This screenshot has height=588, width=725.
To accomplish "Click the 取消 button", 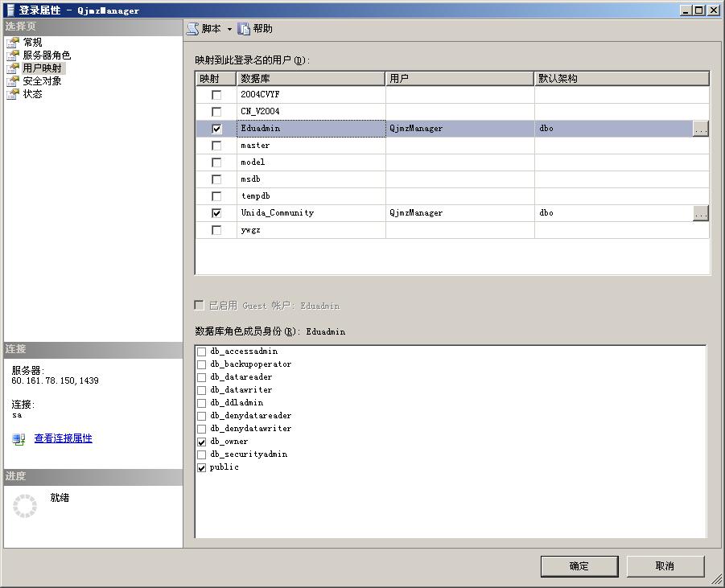I will tap(665, 566).
